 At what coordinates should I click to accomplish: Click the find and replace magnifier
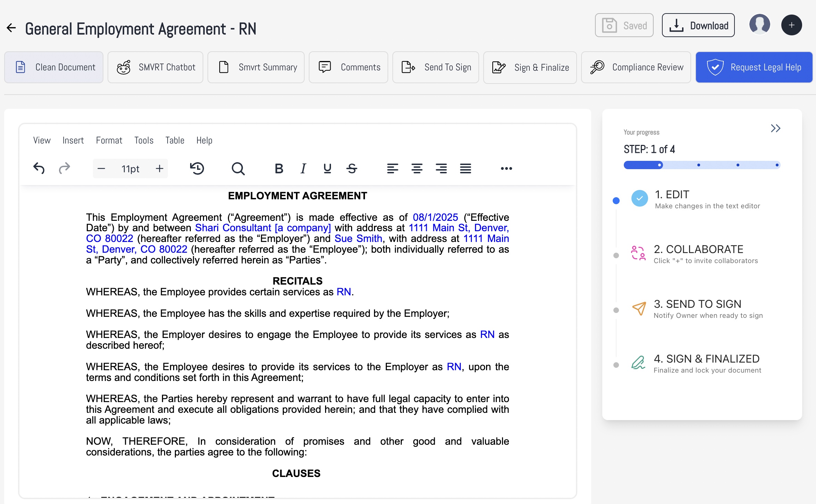pos(238,168)
